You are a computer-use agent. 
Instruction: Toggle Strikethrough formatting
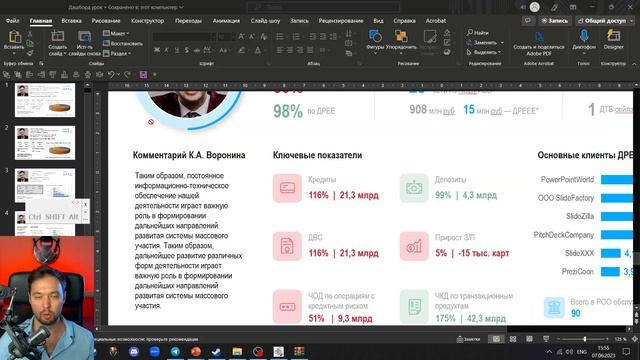click(197, 50)
